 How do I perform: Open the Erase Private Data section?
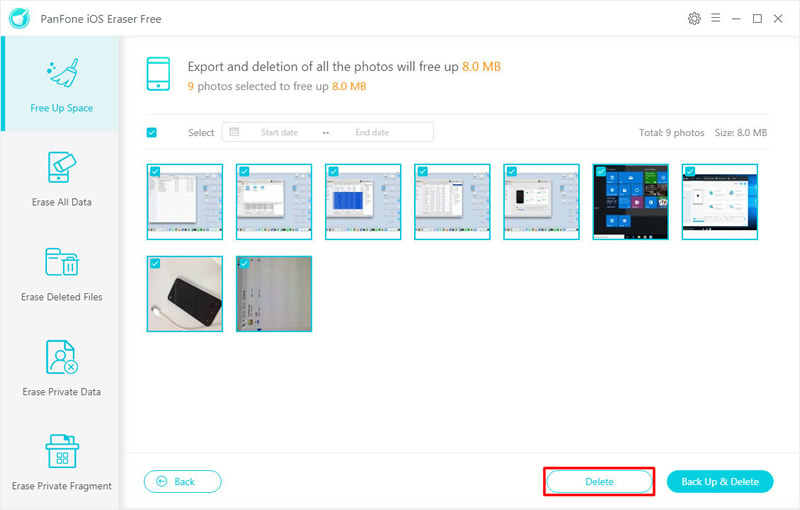click(61, 368)
